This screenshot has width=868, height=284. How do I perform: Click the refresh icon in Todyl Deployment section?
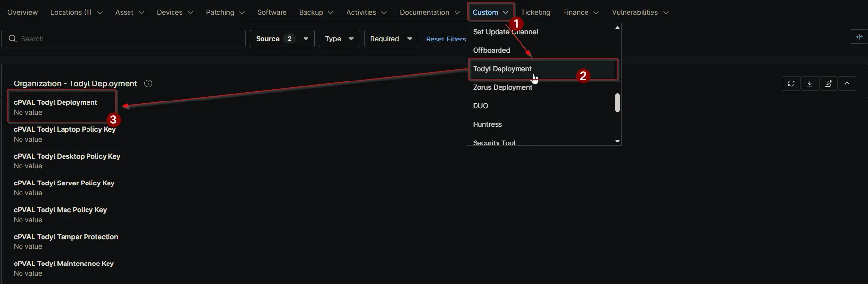click(x=791, y=83)
